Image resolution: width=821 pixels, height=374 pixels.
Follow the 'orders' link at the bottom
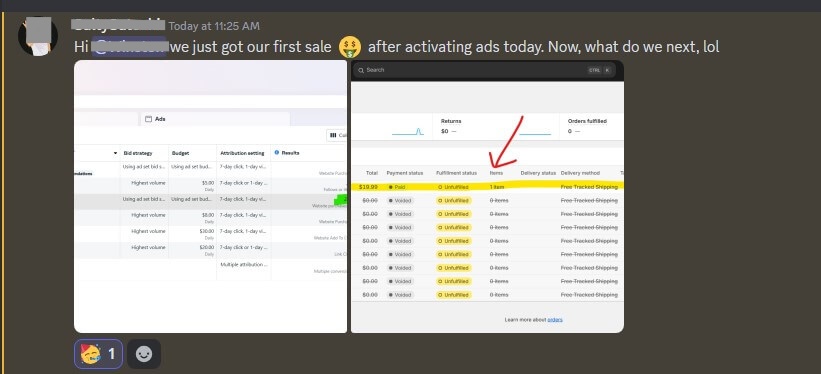coord(555,320)
